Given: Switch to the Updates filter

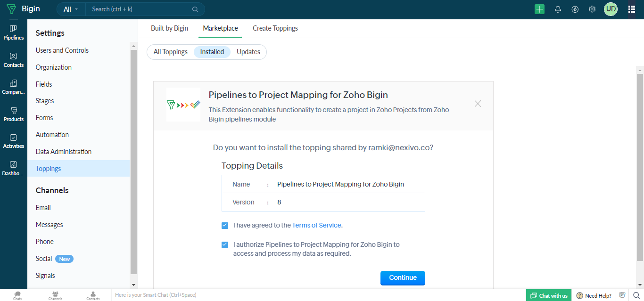Looking at the screenshot, I should (248, 52).
